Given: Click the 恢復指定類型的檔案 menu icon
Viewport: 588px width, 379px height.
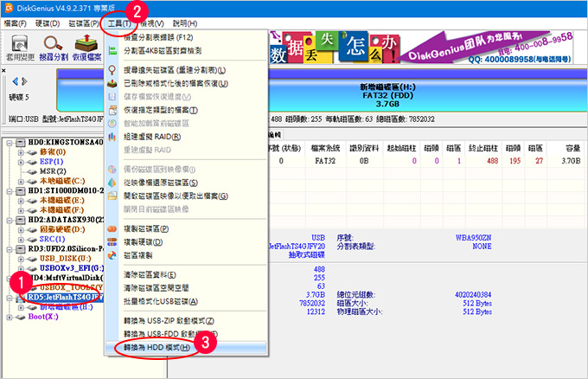Looking at the screenshot, I should [112, 110].
